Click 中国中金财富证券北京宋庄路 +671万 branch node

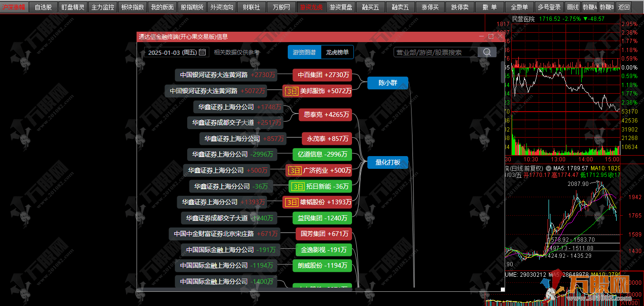pos(225,234)
